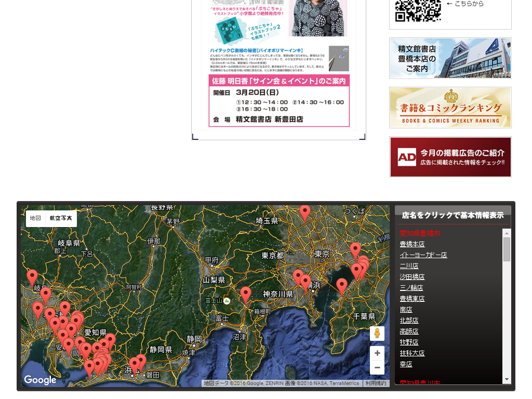Select the Pegman Street View icon
Screen dimensions: 532x399
pyautogui.click(x=377, y=334)
